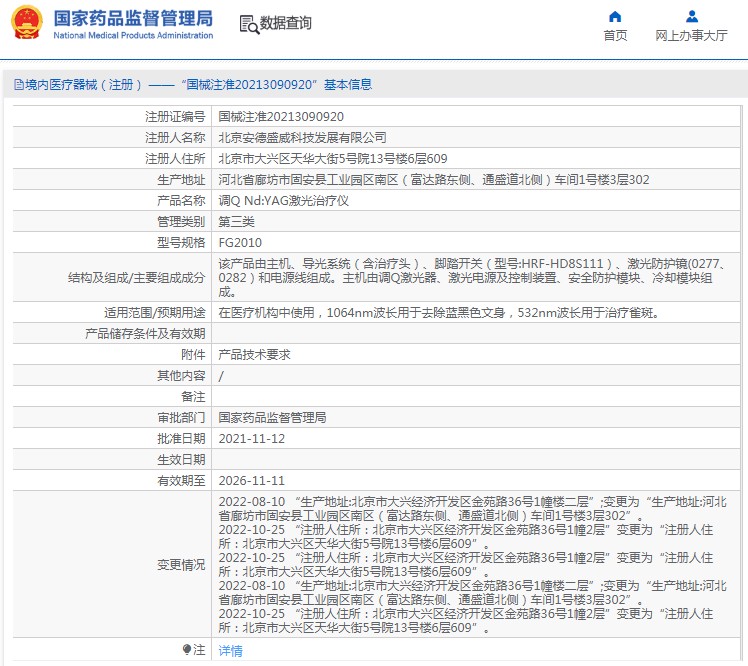This screenshot has height=666, width=748.
Task: Click the 型号规格 label
Action: [181, 243]
